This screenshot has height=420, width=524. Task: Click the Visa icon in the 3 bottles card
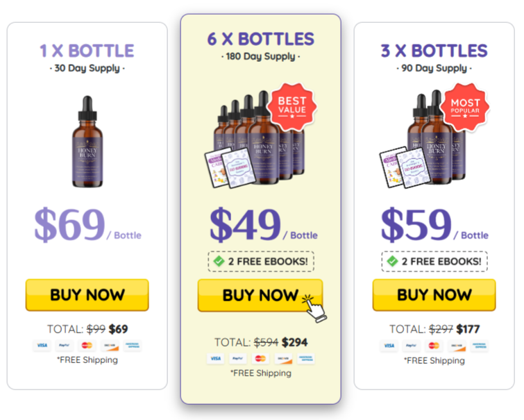coord(389,345)
